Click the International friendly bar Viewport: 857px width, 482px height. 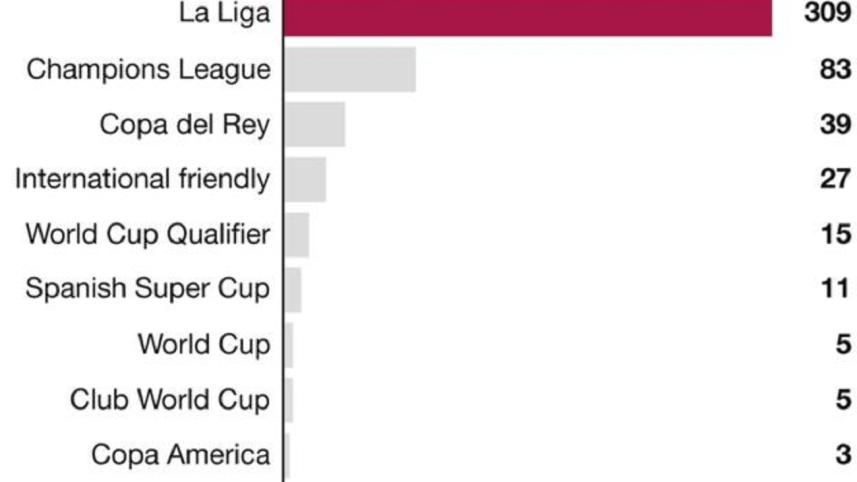click(305, 180)
